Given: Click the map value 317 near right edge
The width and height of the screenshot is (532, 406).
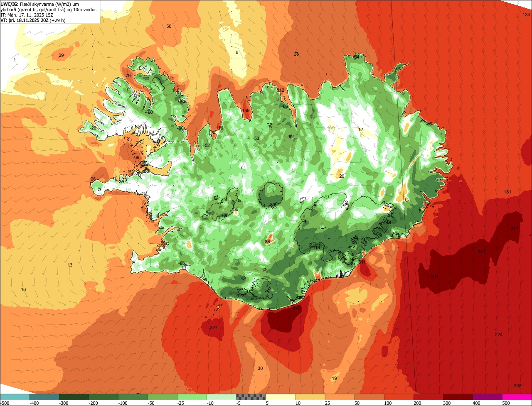Looking at the screenshot, I should click(515, 228).
